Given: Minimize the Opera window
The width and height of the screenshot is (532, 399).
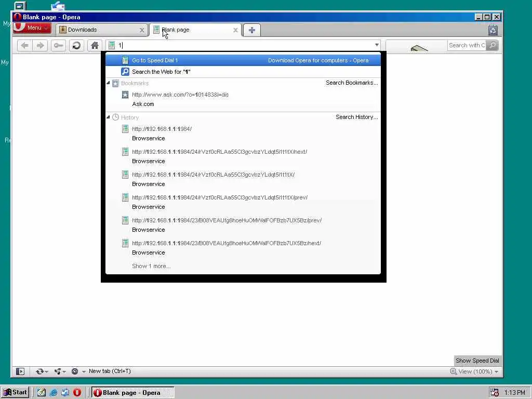Looking at the screenshot, I should [478, 17].
